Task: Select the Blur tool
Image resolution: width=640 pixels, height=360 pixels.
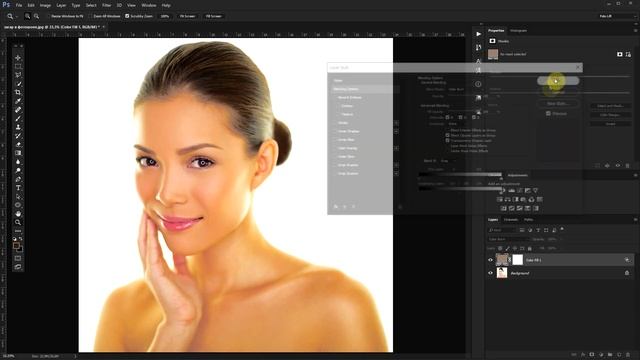Action: [x=18, y=162]
